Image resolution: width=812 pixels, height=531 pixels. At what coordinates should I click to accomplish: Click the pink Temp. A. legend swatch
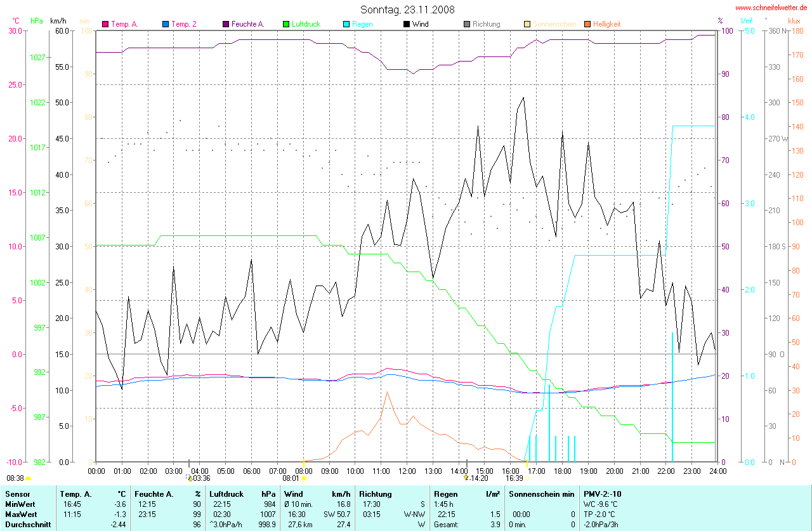coord(105,24)
